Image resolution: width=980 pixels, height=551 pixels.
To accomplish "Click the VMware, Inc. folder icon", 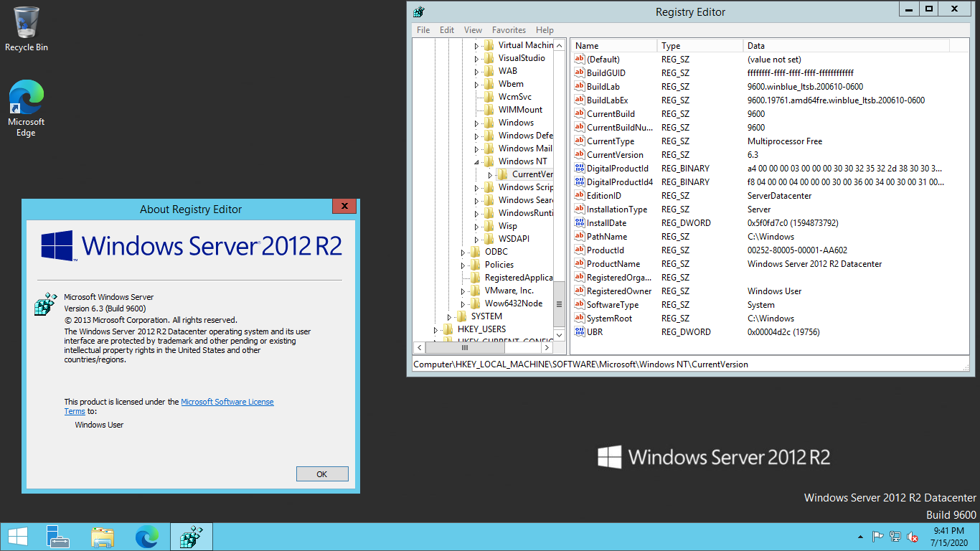I will 476,291.
